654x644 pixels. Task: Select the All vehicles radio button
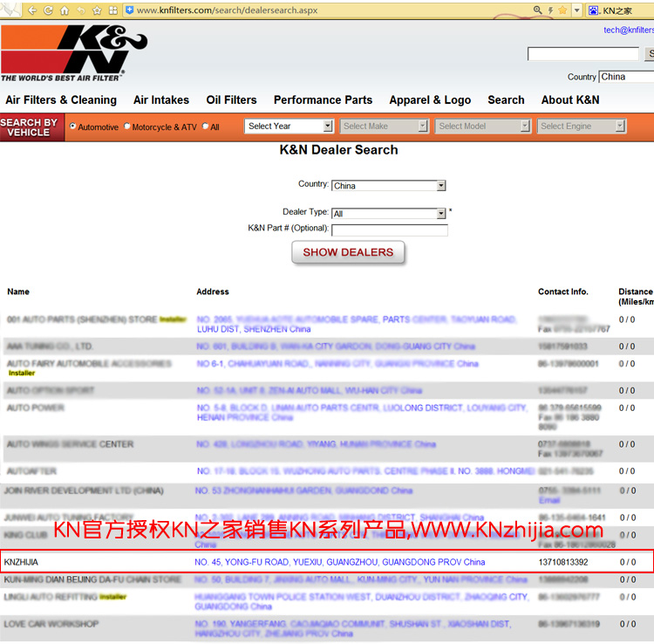(x=205, y=126)
